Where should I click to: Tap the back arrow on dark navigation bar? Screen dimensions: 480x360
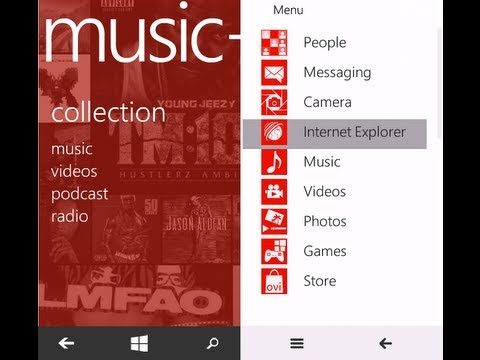tap(66, 343)
